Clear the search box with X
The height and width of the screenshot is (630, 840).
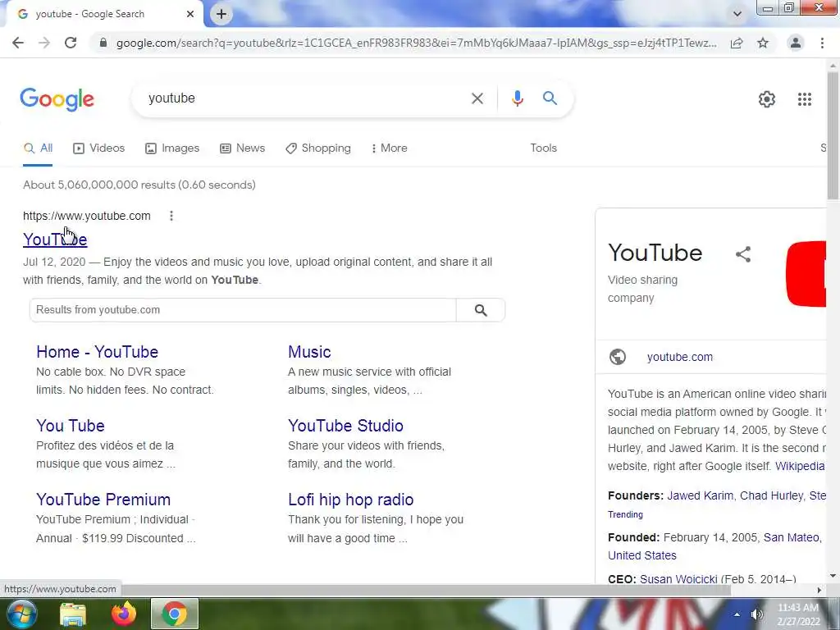tap(477, 98)
